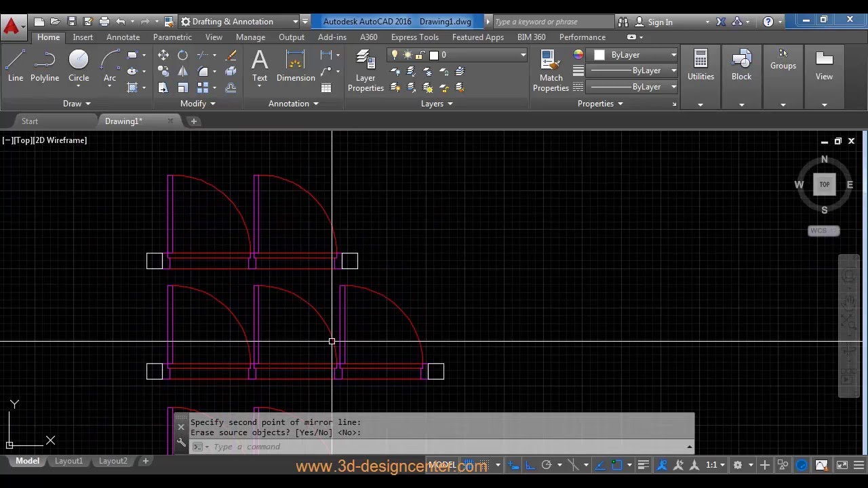Viewport: 868px width, 488px height.
Task: Add a new drawing tab with plus
Action: tap(194, 121)
